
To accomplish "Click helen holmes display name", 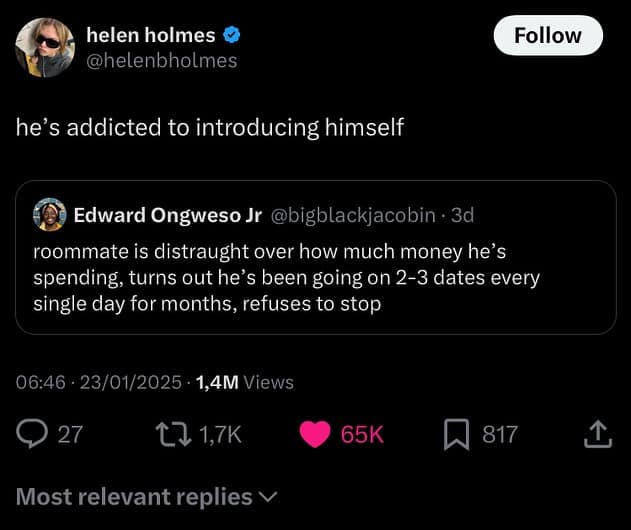I will tap(151, 35).
